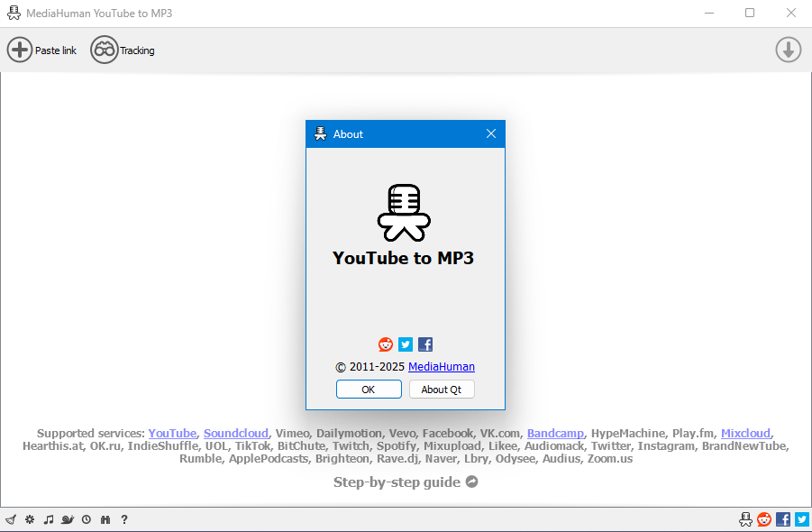Open the Bandcamp supported service link
812x532 pixels.
coord(555,433)
